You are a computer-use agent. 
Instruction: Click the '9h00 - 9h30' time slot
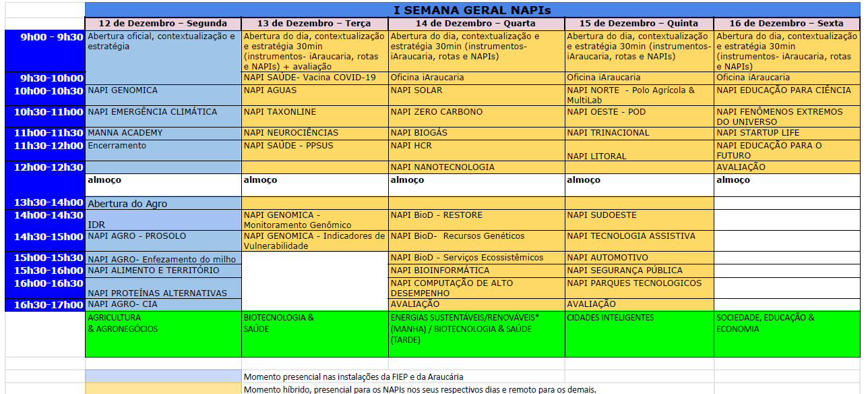click(x=44, y=51)
